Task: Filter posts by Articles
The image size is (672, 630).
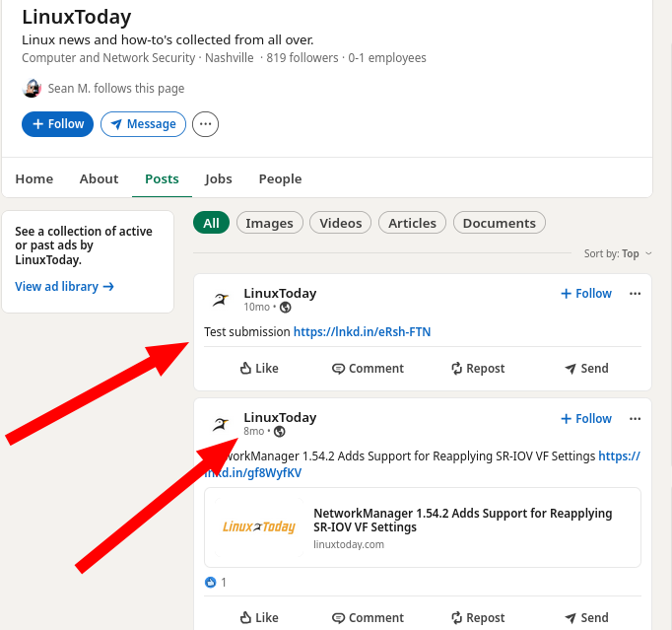Action: coord(412,223)
